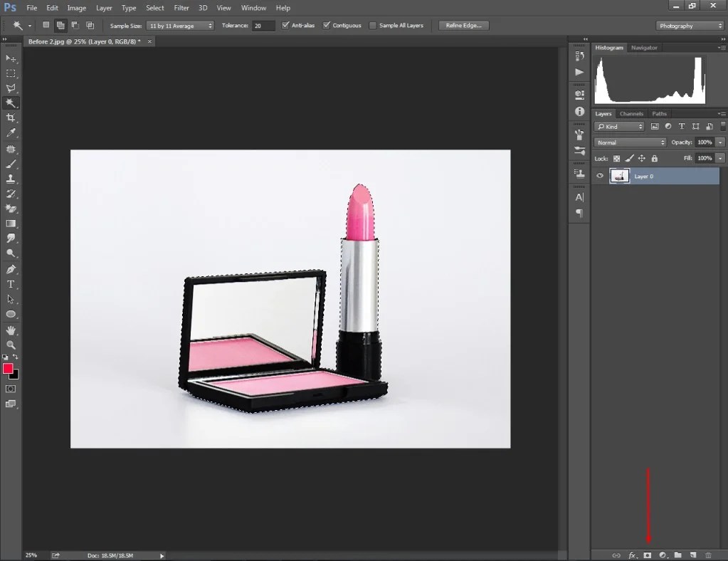Viewport: 728px width, 561px height.
Task: Choose Add to selection mode
Action: click(60, 25)
